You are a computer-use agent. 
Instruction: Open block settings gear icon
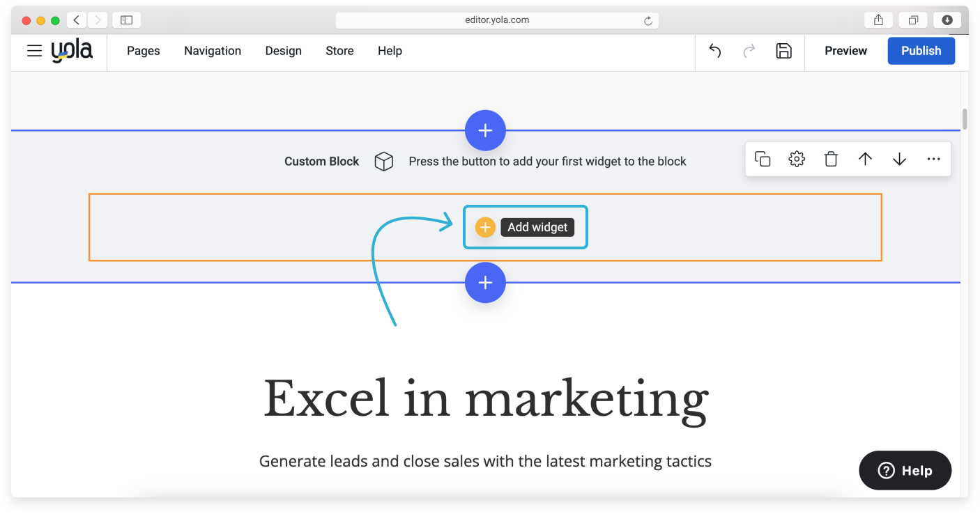(797, 159)
